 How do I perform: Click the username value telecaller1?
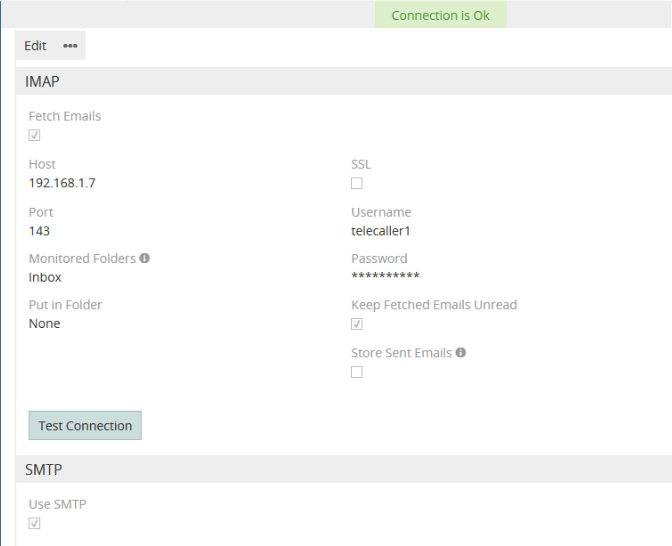tap(381, 231)
